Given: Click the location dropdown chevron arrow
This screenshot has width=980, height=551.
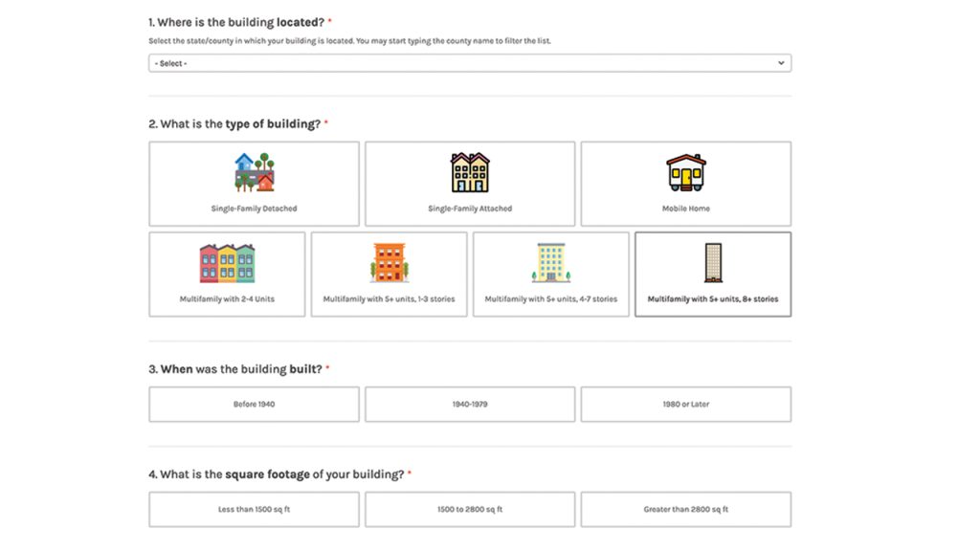Looking at the screenshot, I should point(781,63).
